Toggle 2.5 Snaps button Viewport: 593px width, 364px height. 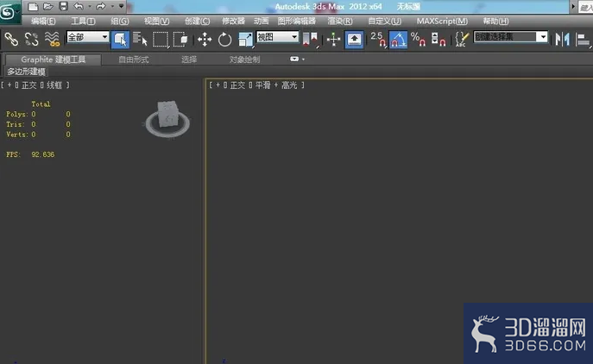pyautogui.click(x=378, y=40)
